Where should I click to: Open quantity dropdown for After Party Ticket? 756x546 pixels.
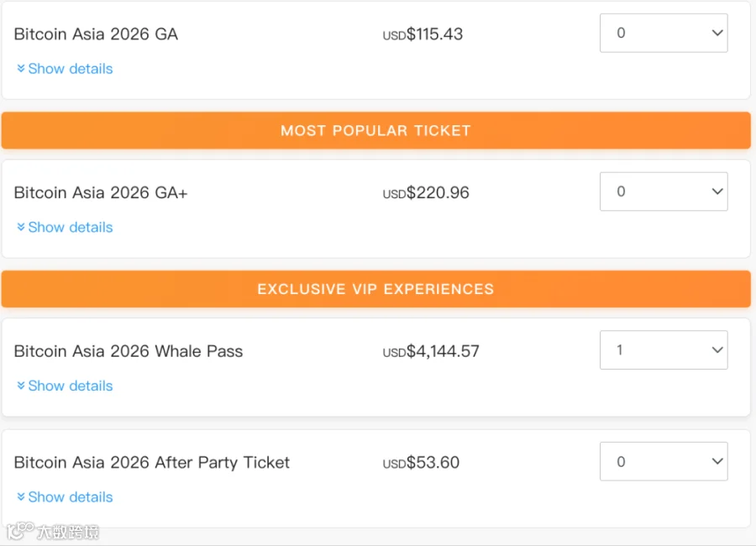pos(664,462)
